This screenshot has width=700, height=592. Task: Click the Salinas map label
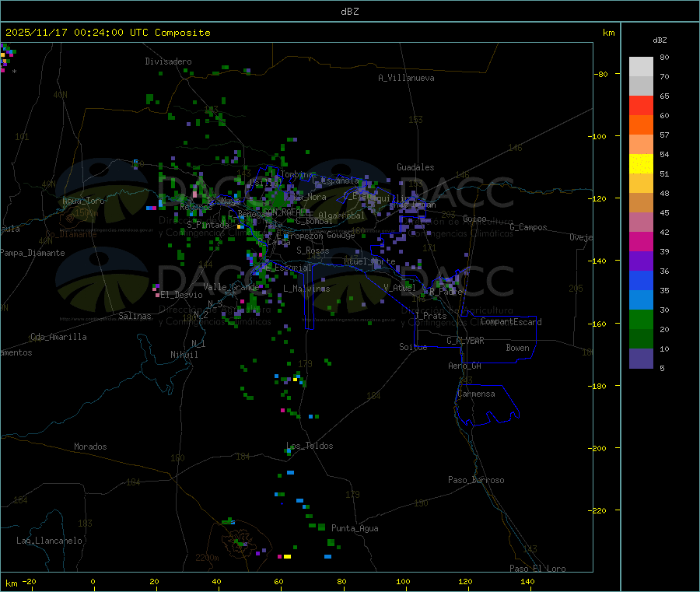click(135, 316)
